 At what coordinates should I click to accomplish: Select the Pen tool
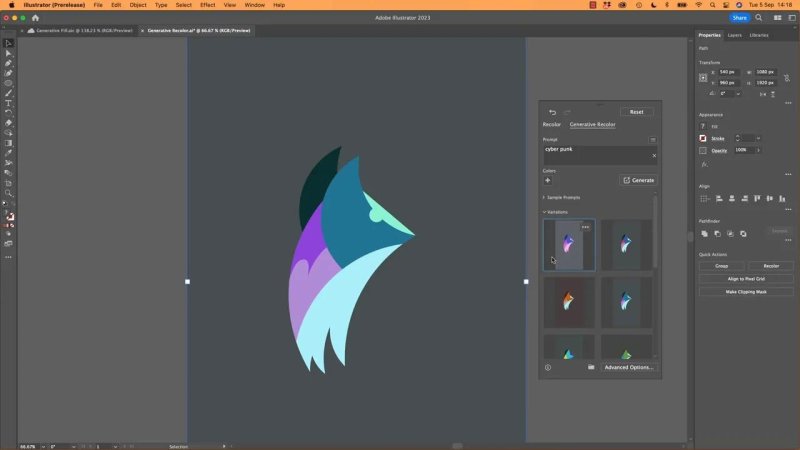pyautogui.click(x=8, y=63)
